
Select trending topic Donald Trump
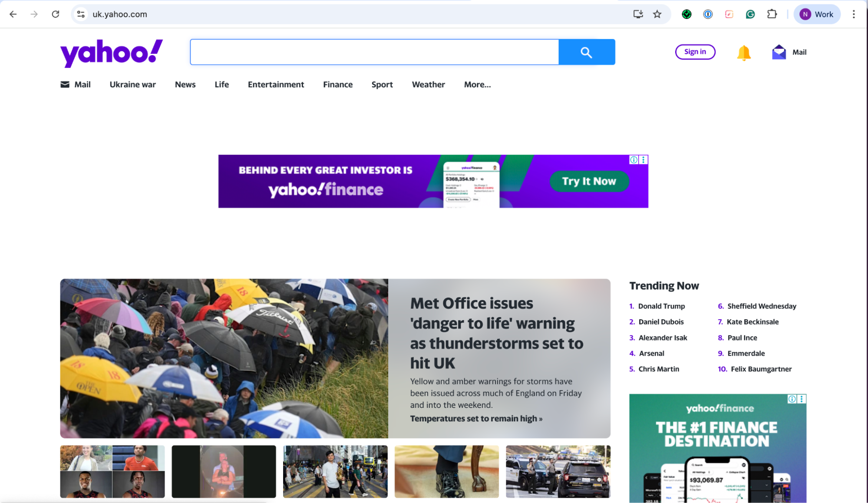point(661,306)
